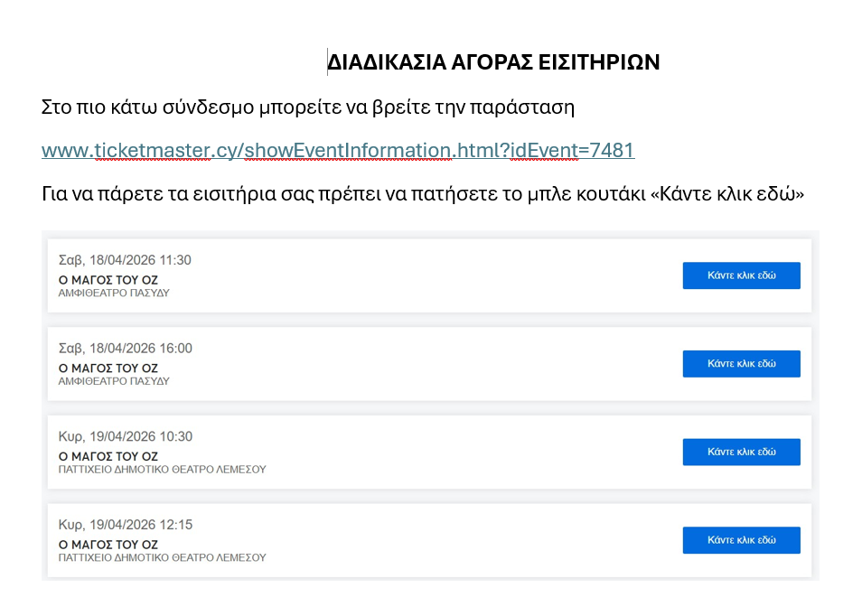Click the heading "ΔΙΑΔΙΚΑΣΙΑ ΑΓΟΡΑΣ ΕΙΣΙΤΗΡΙΩΝ"
Screen dimensions: 862x616
[493, 62]
